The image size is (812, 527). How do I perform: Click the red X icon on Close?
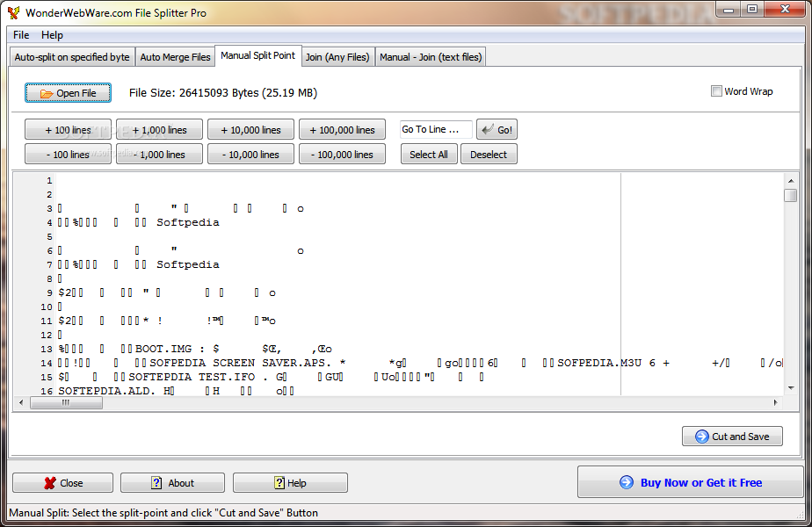(x=50, y=483)
